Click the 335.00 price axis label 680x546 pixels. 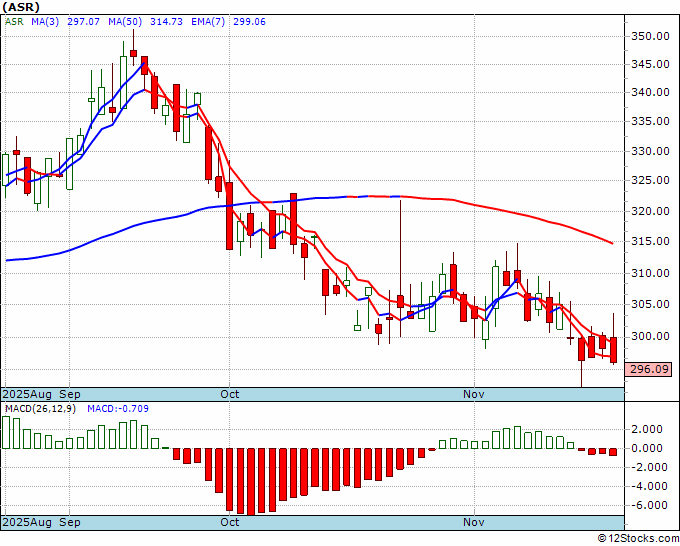650,121
